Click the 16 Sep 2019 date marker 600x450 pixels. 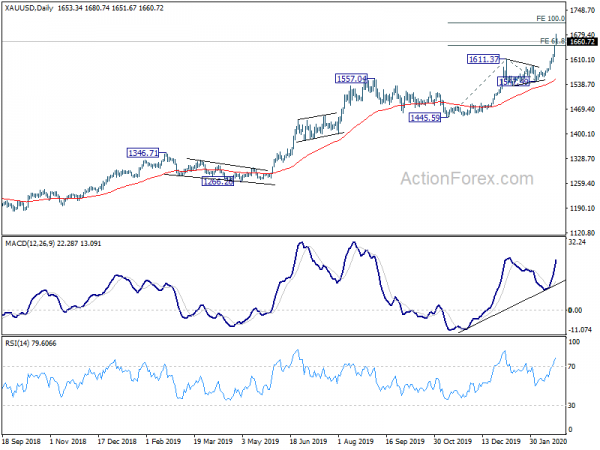[404, 441]
